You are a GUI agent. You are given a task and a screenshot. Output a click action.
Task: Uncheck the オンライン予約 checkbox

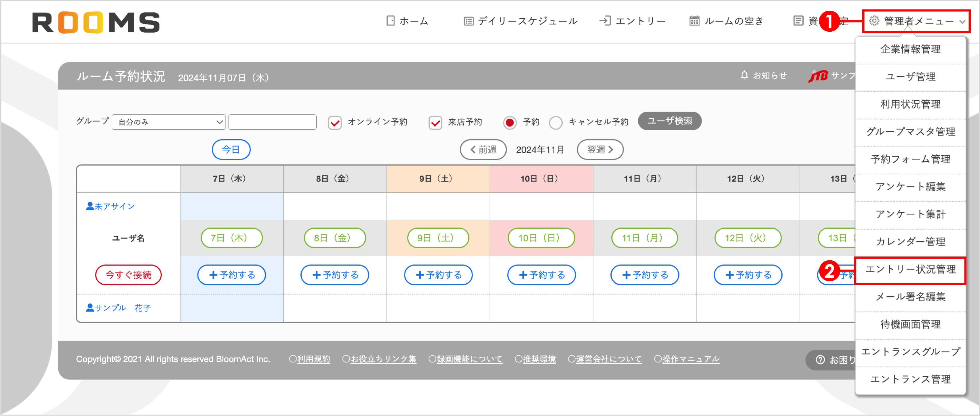tap(334, 123)
